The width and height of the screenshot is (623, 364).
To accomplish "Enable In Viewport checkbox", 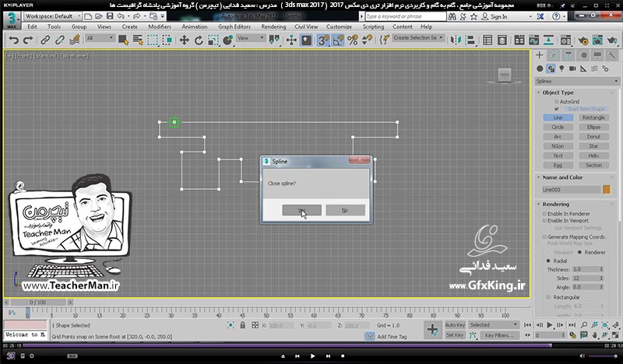I will point(544,221).
